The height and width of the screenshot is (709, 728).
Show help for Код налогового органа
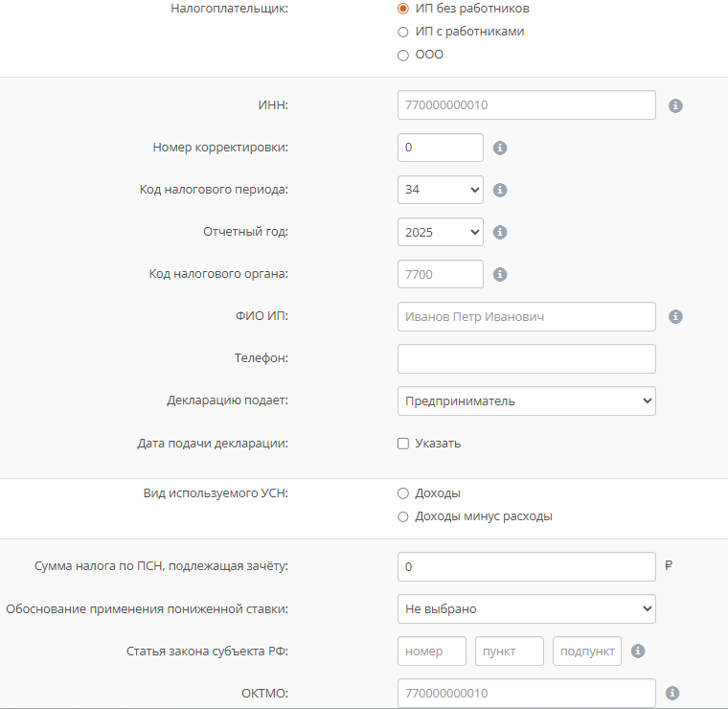click(499, 274)
